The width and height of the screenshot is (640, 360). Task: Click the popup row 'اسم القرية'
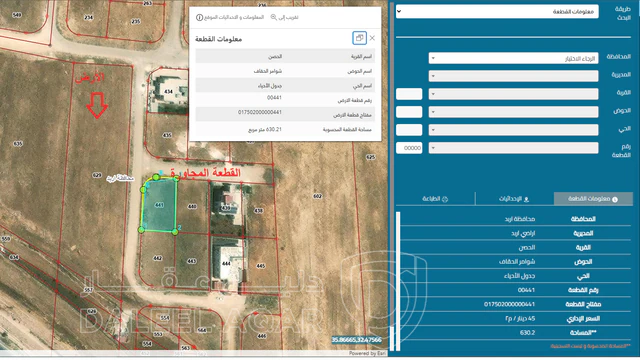(285, 56)
